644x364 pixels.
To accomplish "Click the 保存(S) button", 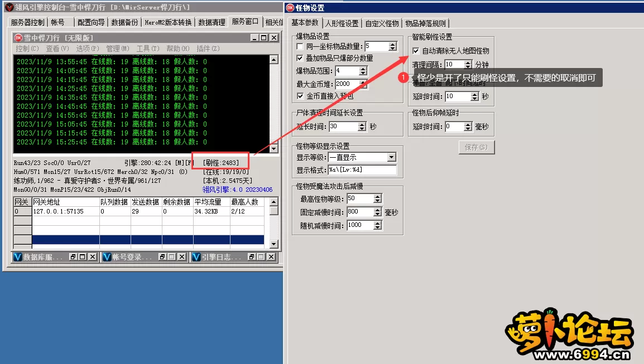I will coord(477,147).
